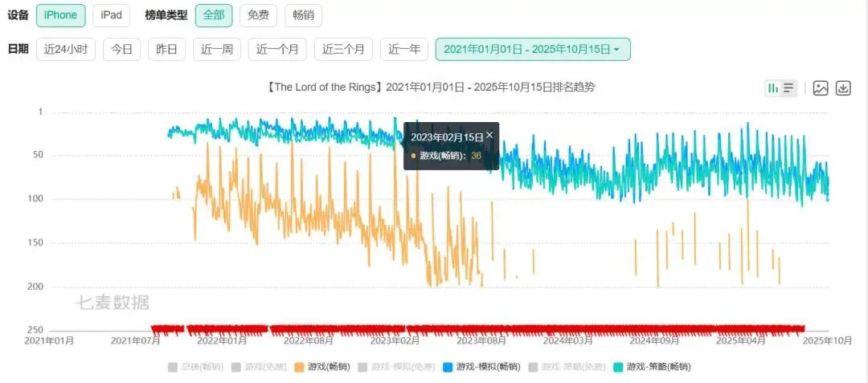This screenshot has width=868, height=383.
Task: Select the iPad device tab
Action: pos(111,15)
